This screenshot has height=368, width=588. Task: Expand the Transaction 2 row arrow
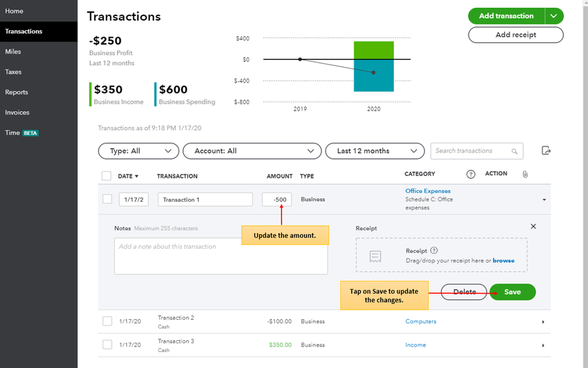click(543, 322)
